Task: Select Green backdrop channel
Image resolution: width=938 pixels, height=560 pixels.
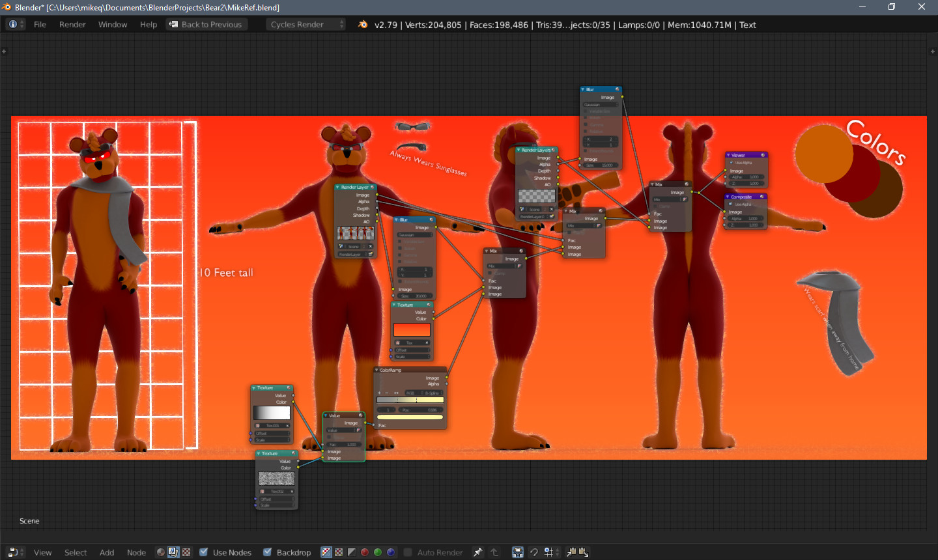Action: (x=378, y=552)
